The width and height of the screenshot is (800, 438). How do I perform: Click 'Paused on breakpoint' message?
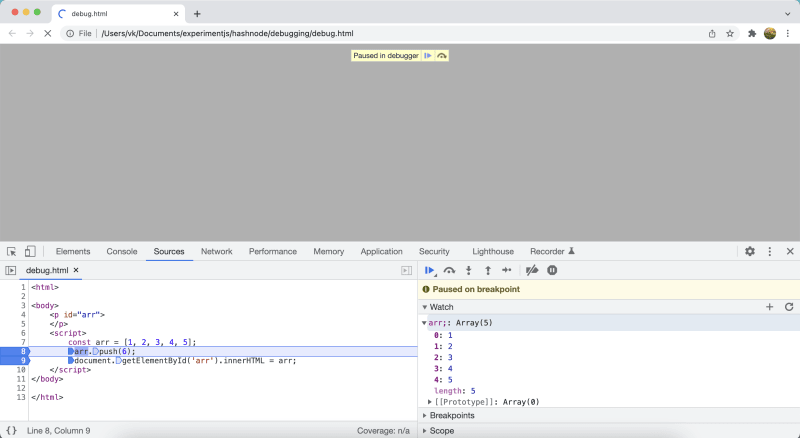(x=476, y=289)
